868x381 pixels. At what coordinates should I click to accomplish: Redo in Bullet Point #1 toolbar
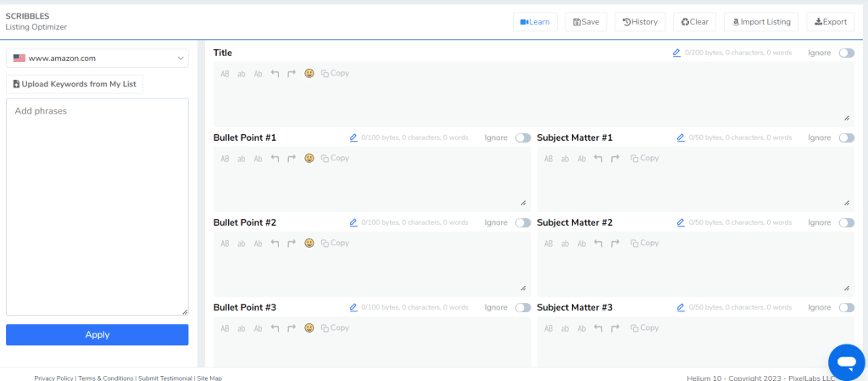click(x=292, y=159)
